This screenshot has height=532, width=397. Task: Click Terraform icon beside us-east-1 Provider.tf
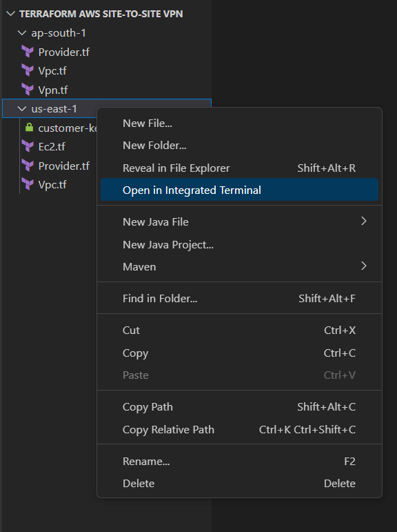[28, 166]
